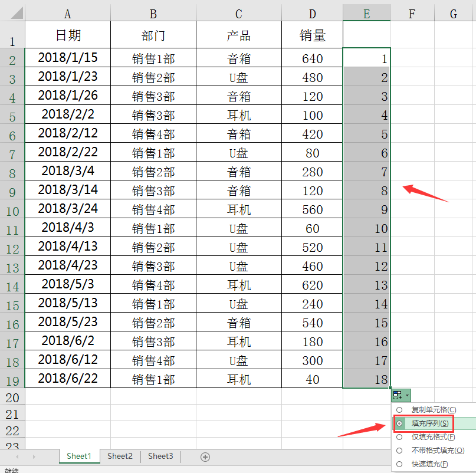Click the sales cell showing 480
This screenshot has width=476, height=473.
pyautogui.click(x=313, y=77)
